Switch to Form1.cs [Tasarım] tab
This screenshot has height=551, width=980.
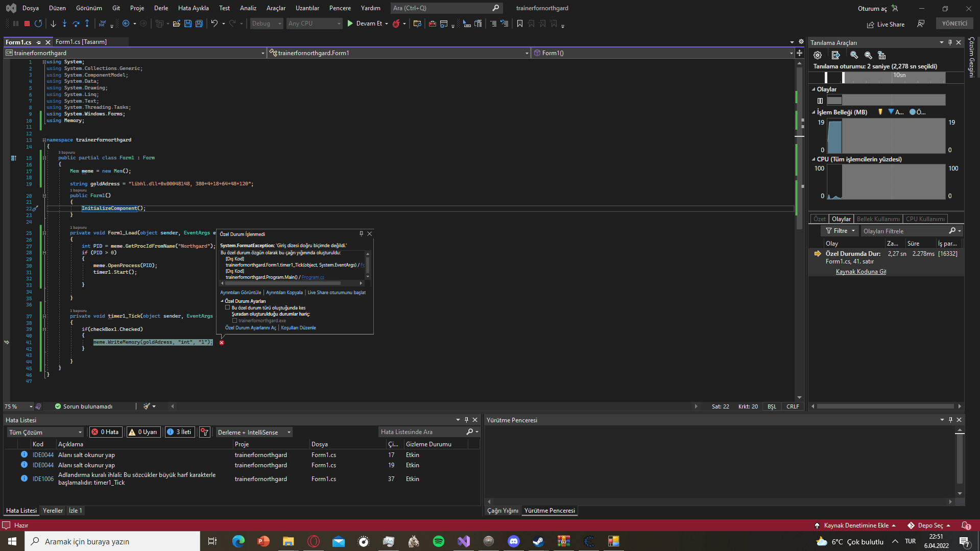tap(81, 42)
